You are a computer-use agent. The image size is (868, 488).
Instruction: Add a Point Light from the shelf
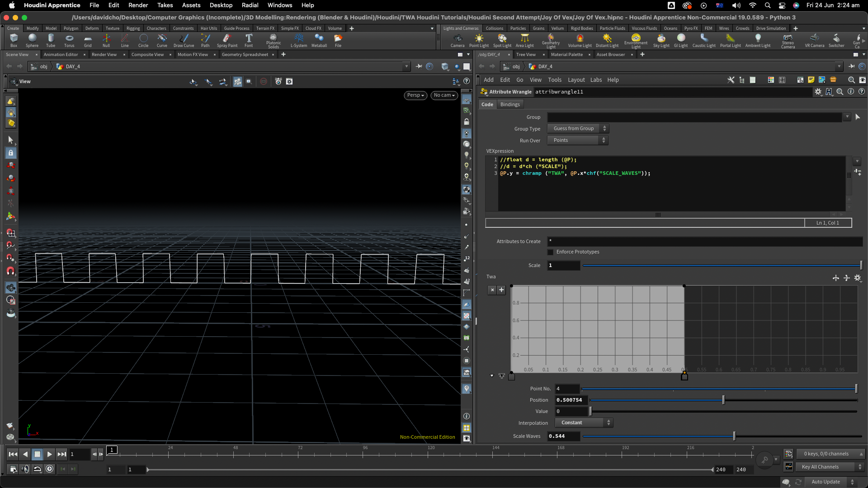[479, 40]
